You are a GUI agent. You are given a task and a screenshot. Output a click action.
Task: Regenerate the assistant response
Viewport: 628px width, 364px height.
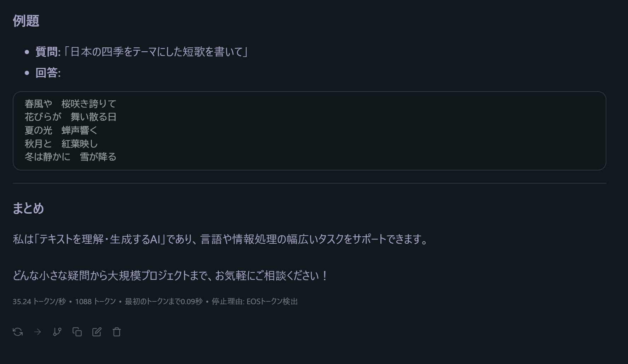[x=18, y=332]
